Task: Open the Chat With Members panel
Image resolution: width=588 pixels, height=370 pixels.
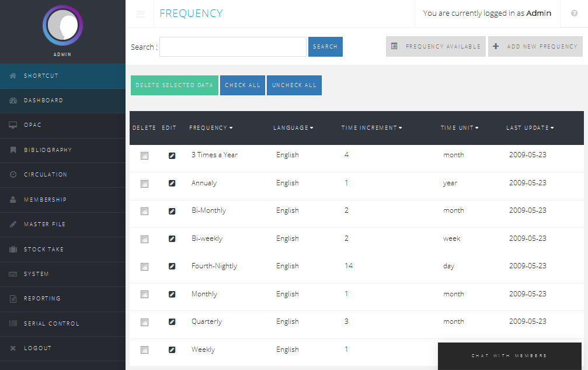Action: [509, 356]
